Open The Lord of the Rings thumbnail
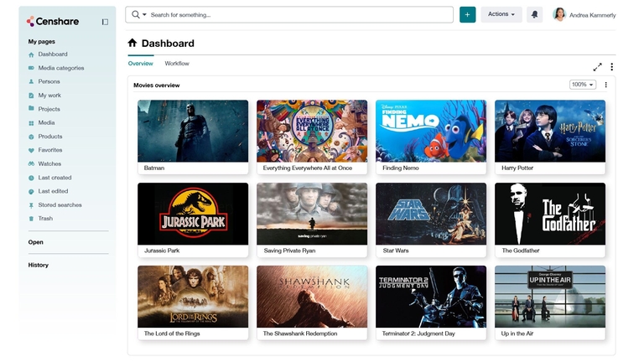Screen dimensions: 644x362 click(193, 297)
